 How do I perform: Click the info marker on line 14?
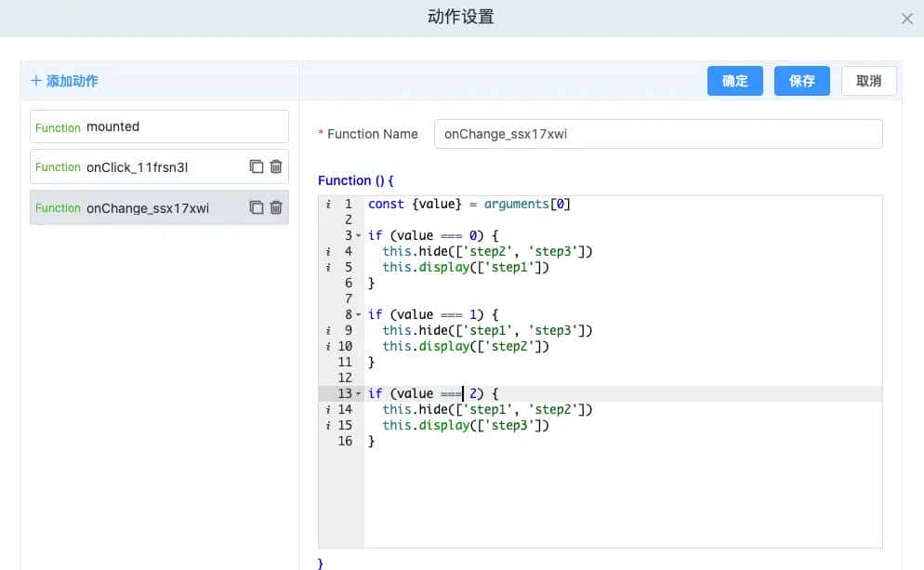tap(327, 409)
